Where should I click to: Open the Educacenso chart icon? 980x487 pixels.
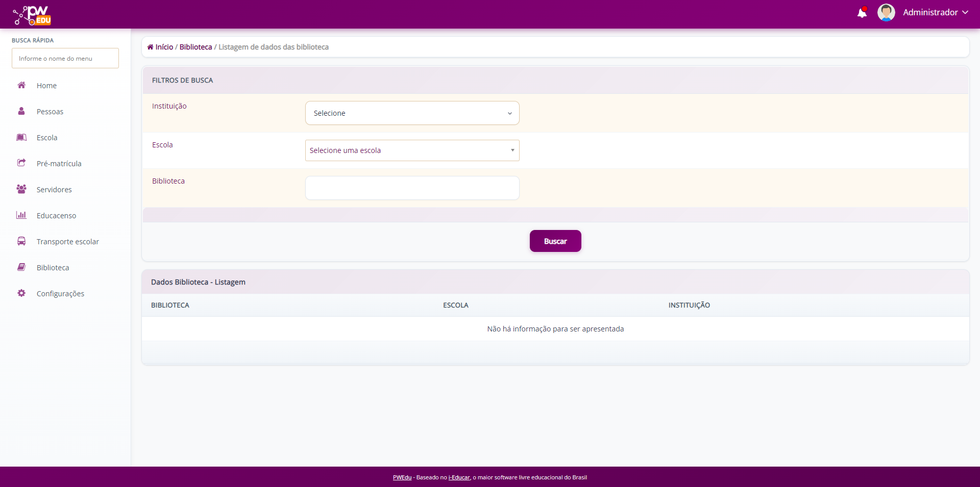(x=21, y=215)
